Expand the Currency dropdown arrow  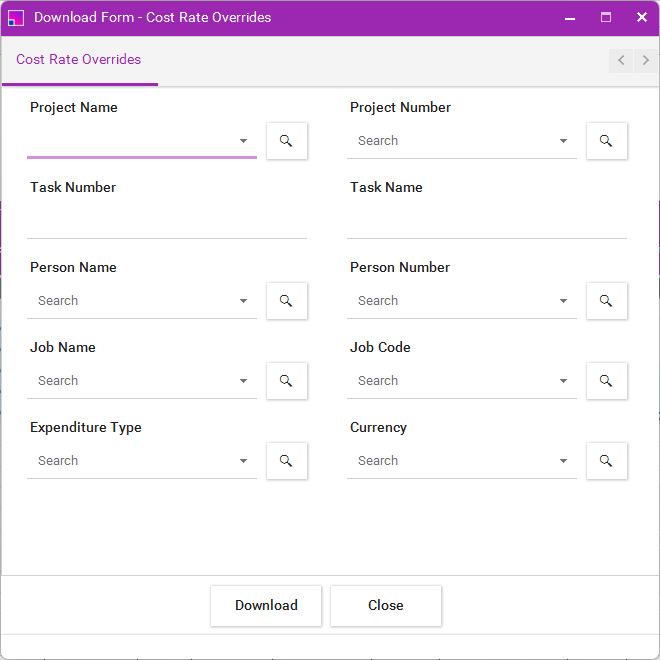563,461
